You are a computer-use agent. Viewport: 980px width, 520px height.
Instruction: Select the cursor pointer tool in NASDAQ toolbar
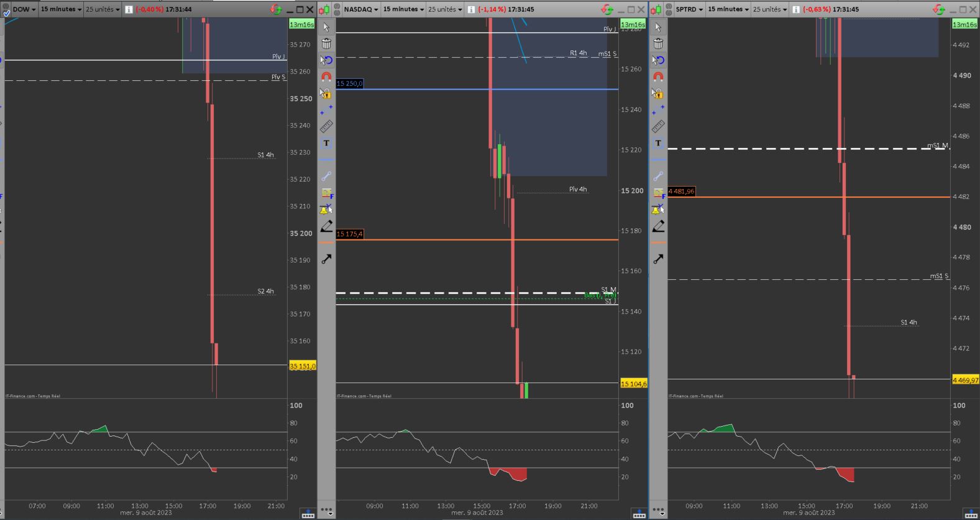click(326, 27)
